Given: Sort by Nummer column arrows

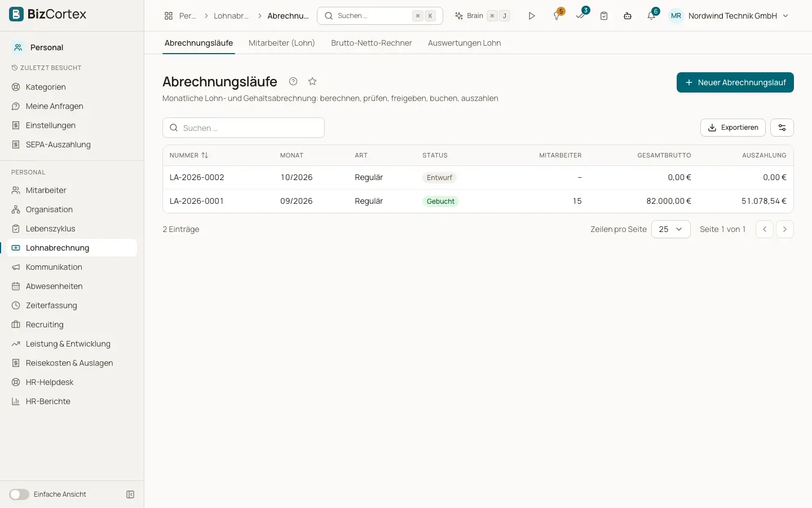Looking at the screenshot, I should tap(205, 155).
